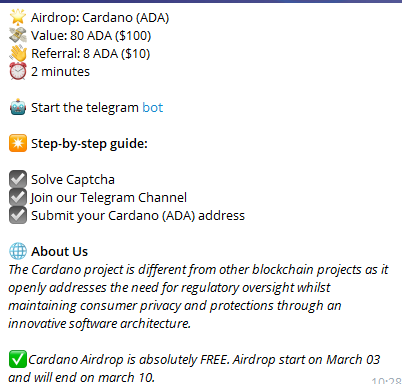402x384 pixels.
Task: Click the robot face emoji
Action: tap(18, 107)
